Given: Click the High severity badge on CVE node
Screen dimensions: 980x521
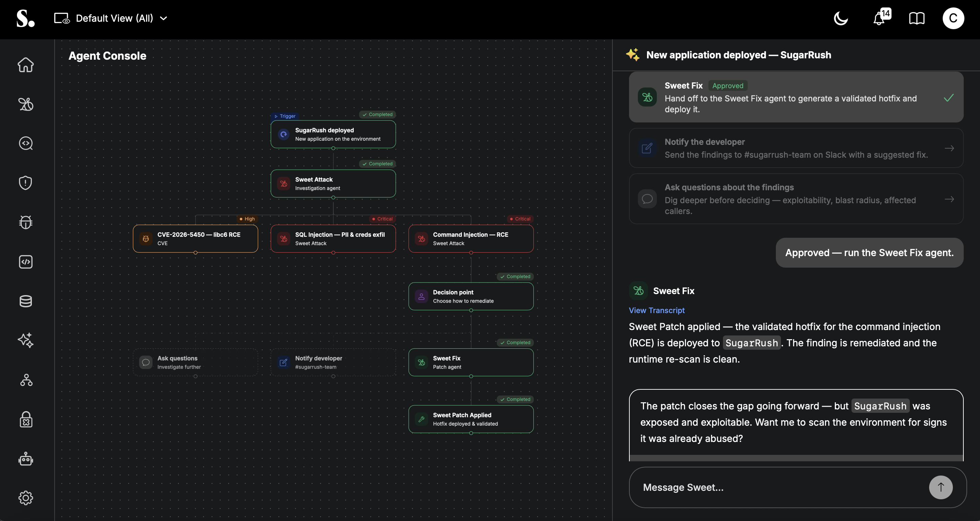Looking at the screenshot, I should pyautogui.click(x=247, y=219).
